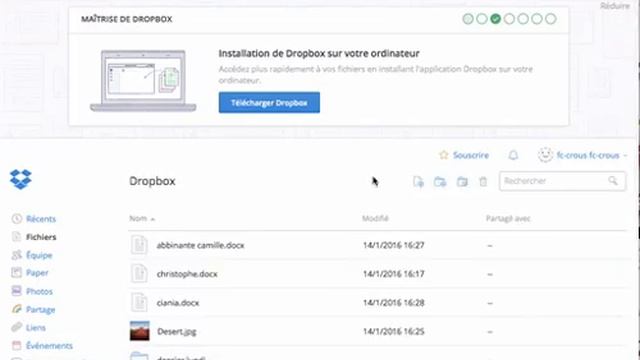Click the Souscrire link

tap(471, 155)
